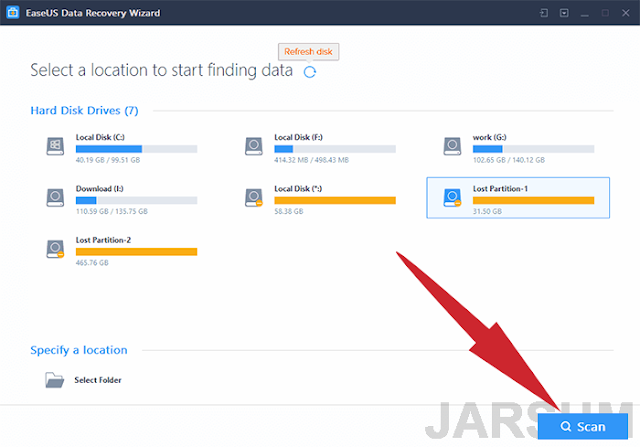Close the EaseUS Data Recovery Wizard window

coord(625,13)
